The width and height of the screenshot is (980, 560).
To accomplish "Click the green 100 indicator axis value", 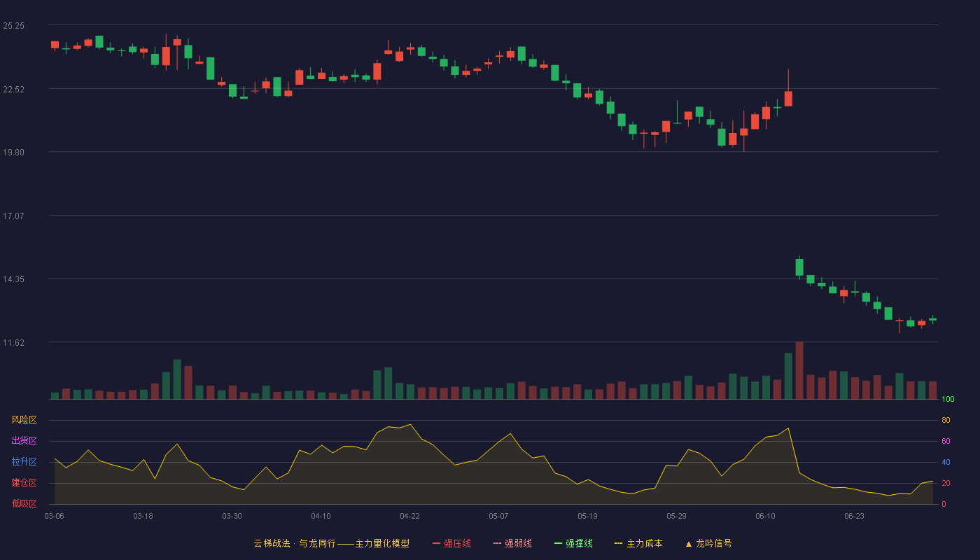I will click(948, 400).
